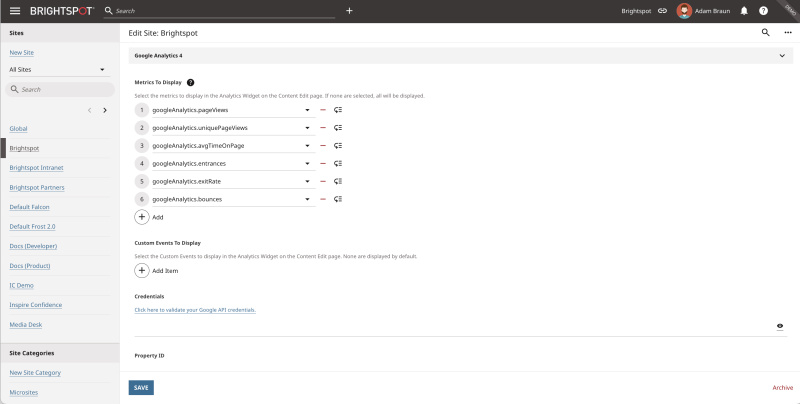Click the list icon on the uniquePageViews row

[x=338, y=128]
